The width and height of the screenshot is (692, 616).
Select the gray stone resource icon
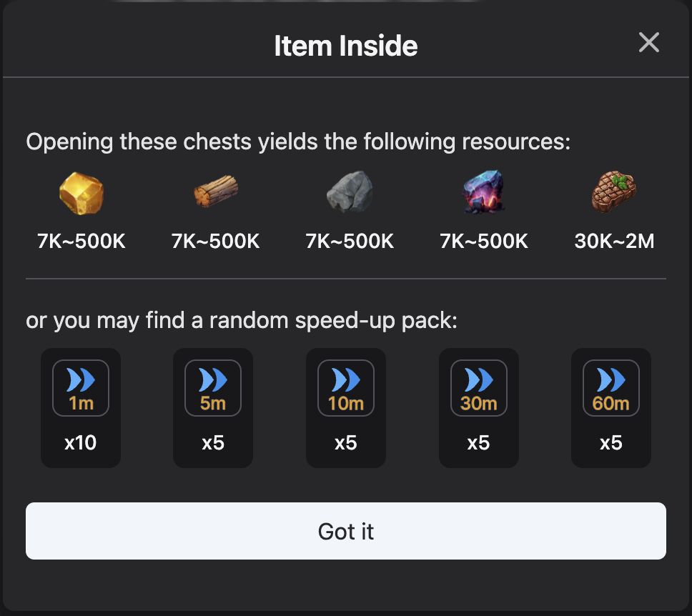(350, 193)
